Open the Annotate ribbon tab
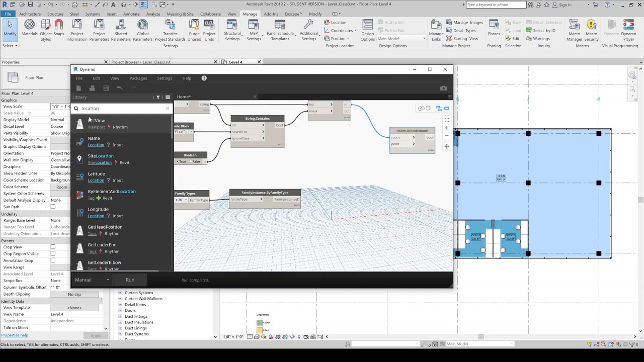The height and width of the screenshot is (362, 644). pyautogui.click(x=131, y=14)
